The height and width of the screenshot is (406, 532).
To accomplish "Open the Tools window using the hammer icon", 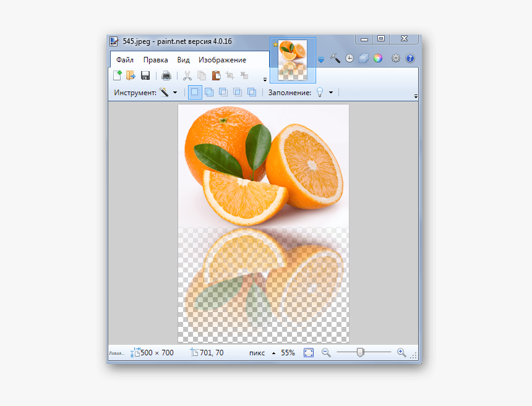I will (x=335, y=58).
